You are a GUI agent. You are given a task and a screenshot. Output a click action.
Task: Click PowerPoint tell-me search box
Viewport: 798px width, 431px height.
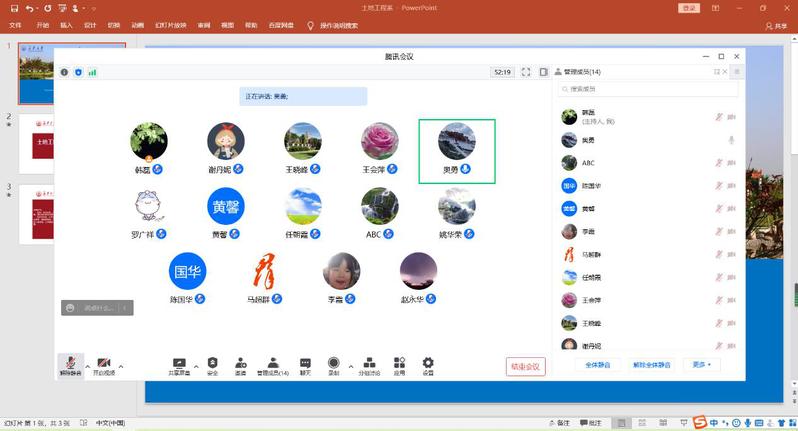[333, 25]
